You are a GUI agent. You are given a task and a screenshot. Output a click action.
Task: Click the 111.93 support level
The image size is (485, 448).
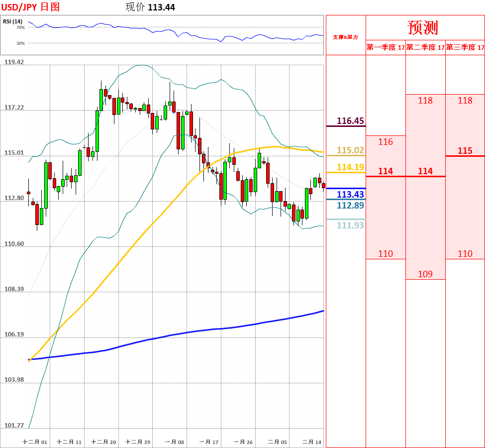[x=350, y=225]
